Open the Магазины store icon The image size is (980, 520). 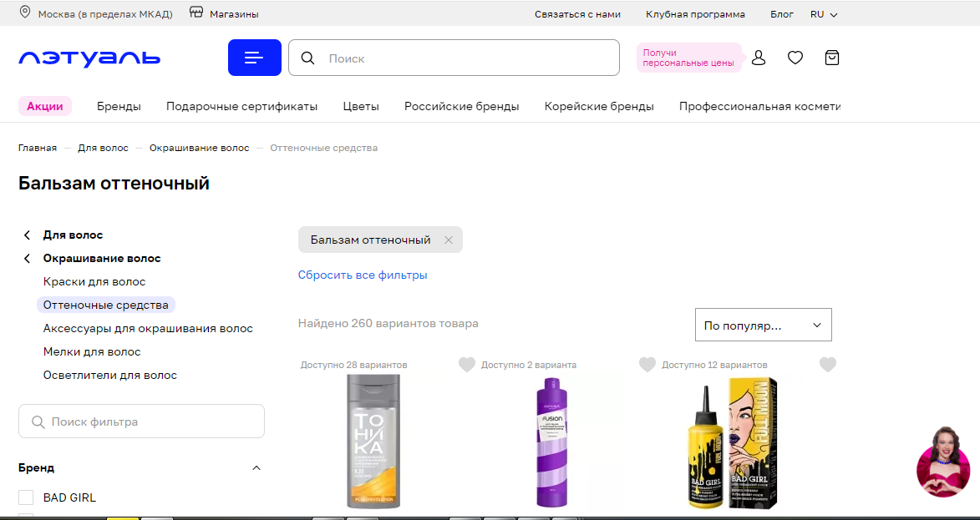coord(196,13)
